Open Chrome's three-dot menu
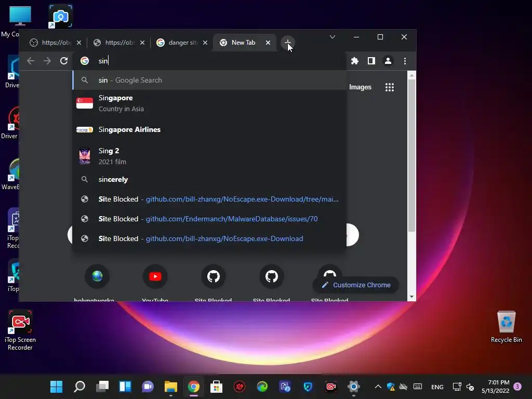 pos(405,61)
